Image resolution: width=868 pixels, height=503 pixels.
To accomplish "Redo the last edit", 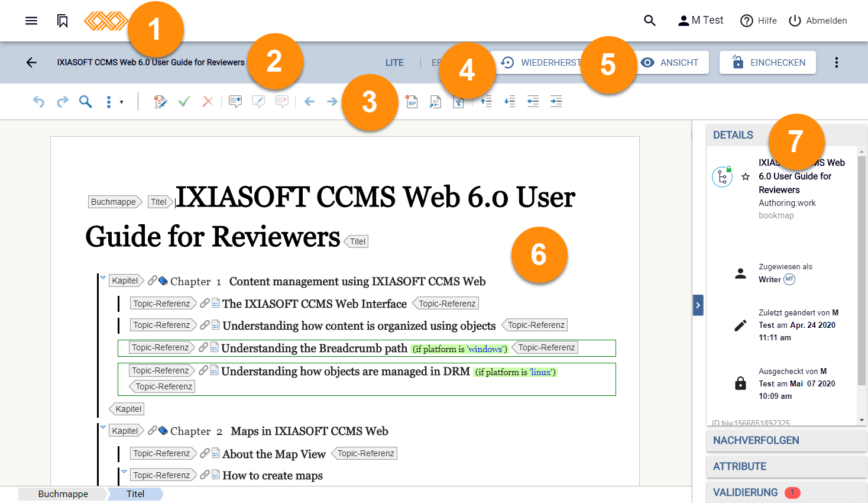I will pos(63,102).
